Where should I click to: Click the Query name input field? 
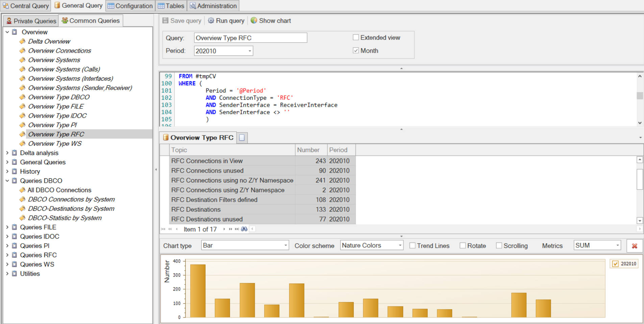pos(250,38)
